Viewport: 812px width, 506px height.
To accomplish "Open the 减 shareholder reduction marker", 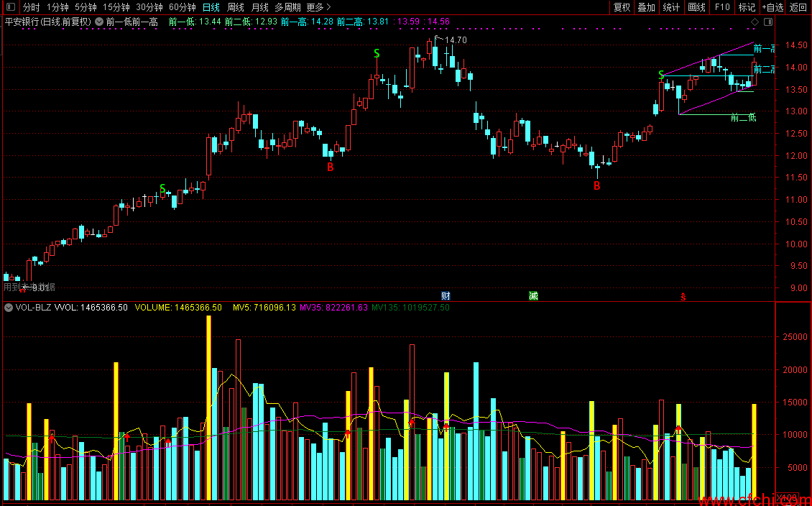I will click(x=533, y=295).
